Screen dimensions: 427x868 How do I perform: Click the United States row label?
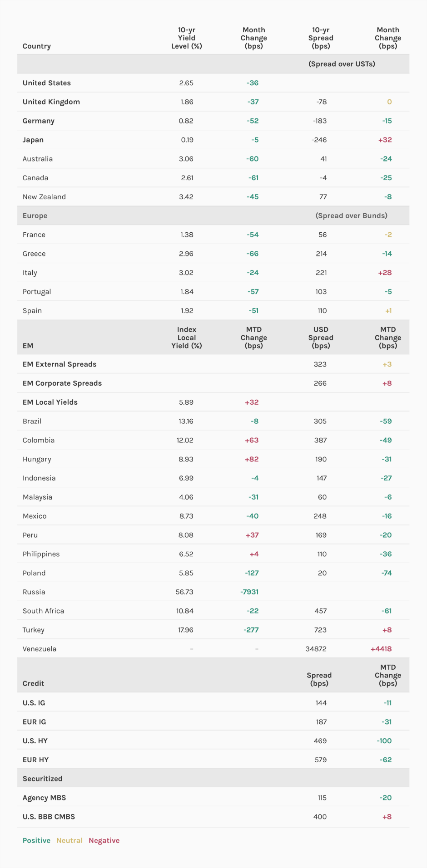click(47, 83)
